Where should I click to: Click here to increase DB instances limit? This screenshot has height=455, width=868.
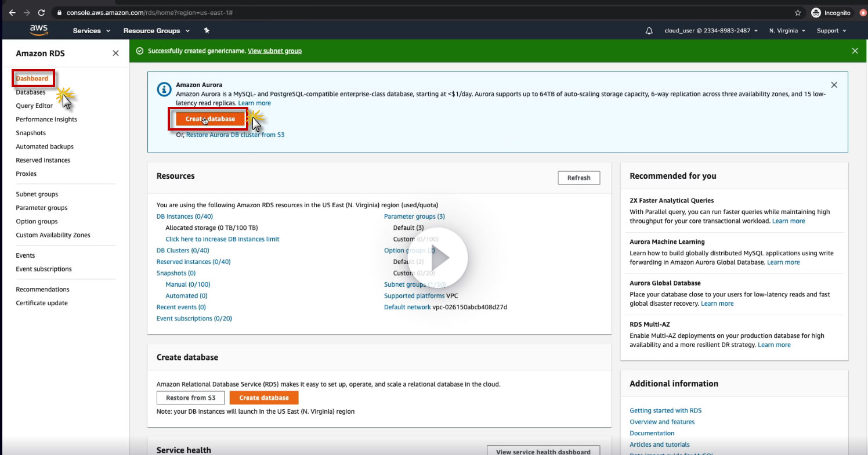pos(222,239)
